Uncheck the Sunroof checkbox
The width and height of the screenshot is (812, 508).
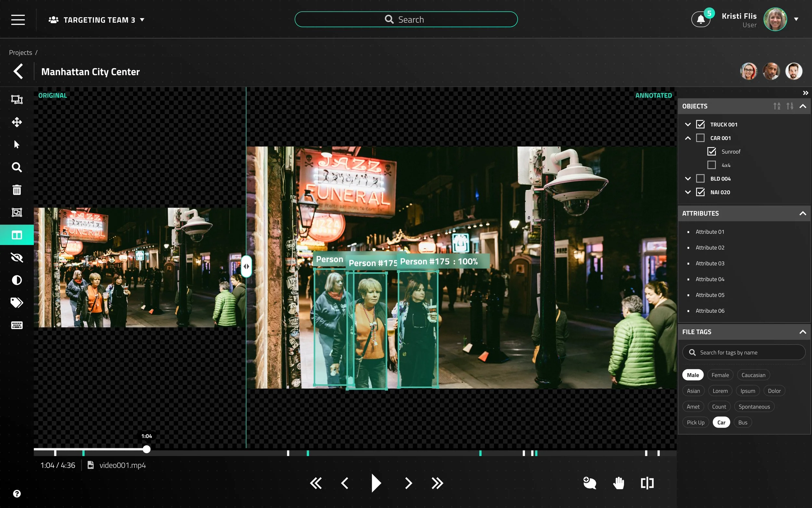click(x=712, y=151)
